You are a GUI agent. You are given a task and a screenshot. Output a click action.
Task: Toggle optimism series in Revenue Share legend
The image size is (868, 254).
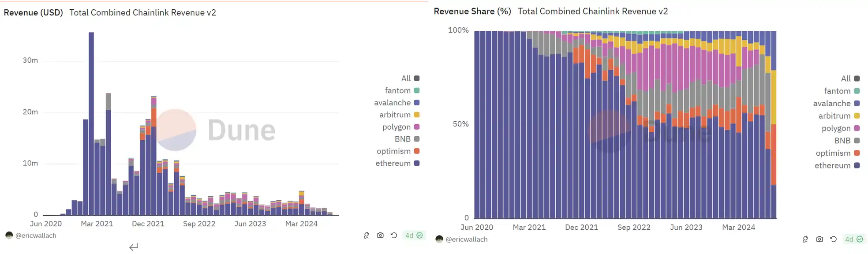tap(833, 153)
